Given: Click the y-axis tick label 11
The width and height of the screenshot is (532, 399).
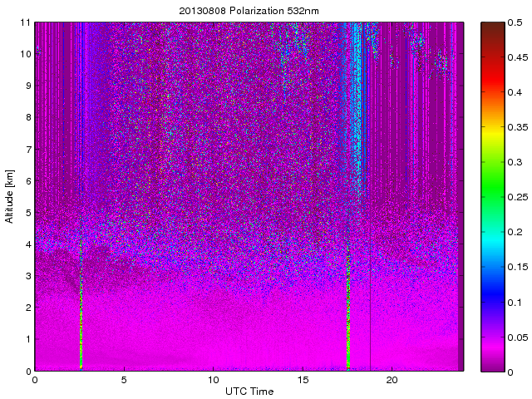Looking at the screenshot, I should (26, 22).
